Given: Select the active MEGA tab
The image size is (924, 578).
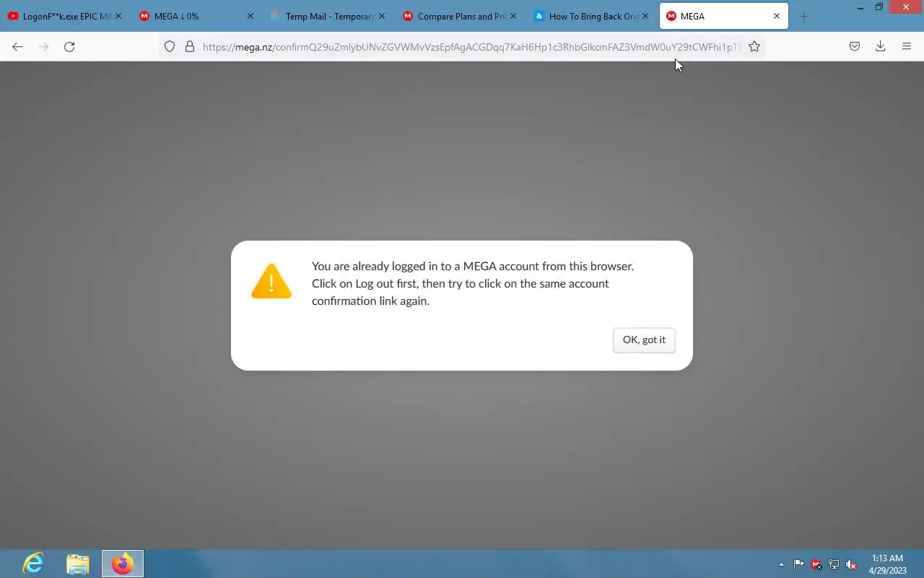Looking at the screenshot, I should 724,16.
